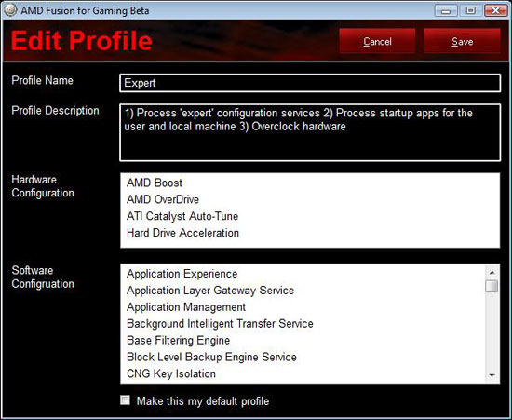Image resolution: width=512 pixels, height=420 pixels.
Task: Select Application Experience service
Action: coord(182,274)
